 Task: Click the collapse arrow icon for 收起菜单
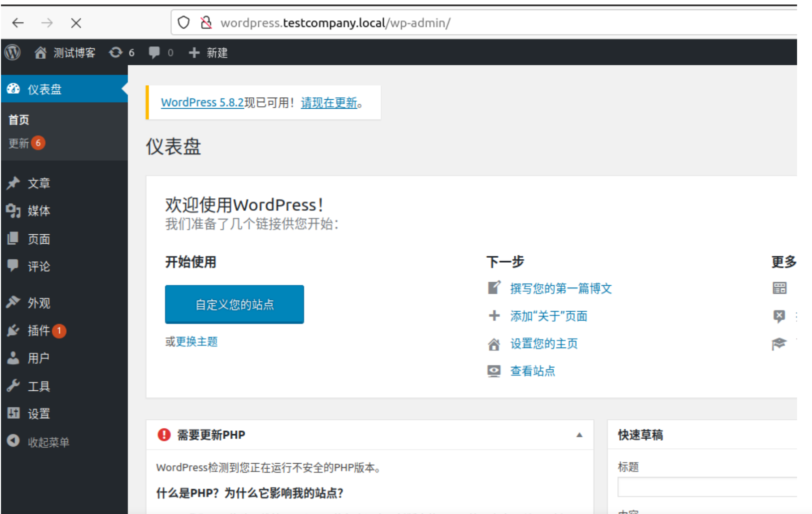point(13,441)
